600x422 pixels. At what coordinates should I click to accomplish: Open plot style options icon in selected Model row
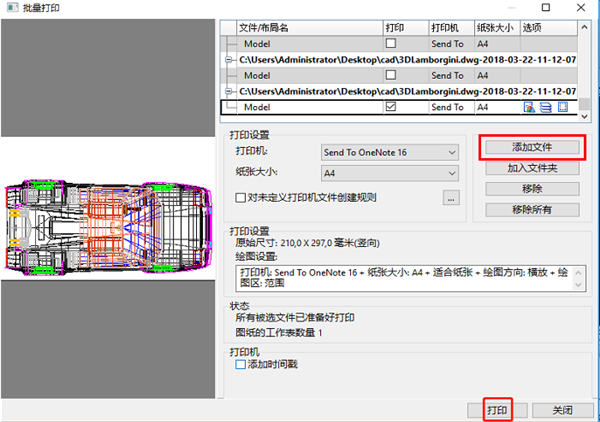click(x=529, y=108)
